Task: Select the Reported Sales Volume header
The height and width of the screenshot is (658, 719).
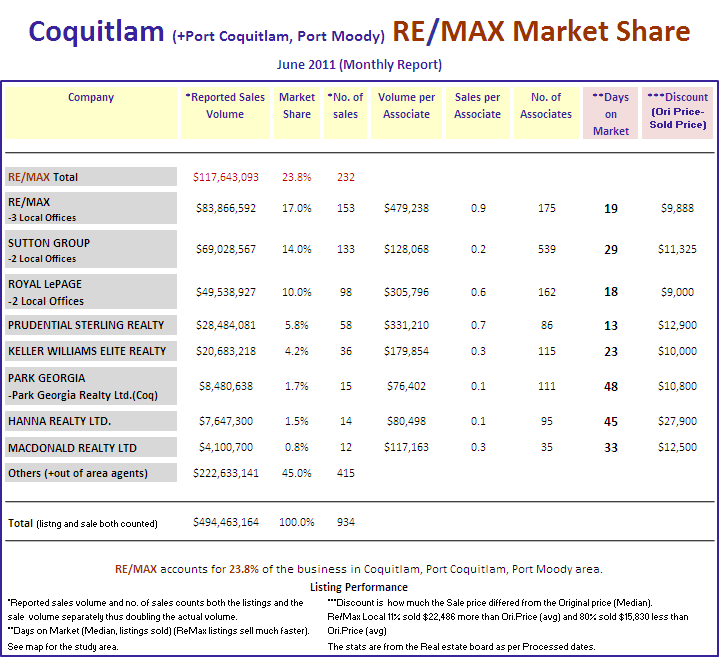Action: [x=225, y=106]
